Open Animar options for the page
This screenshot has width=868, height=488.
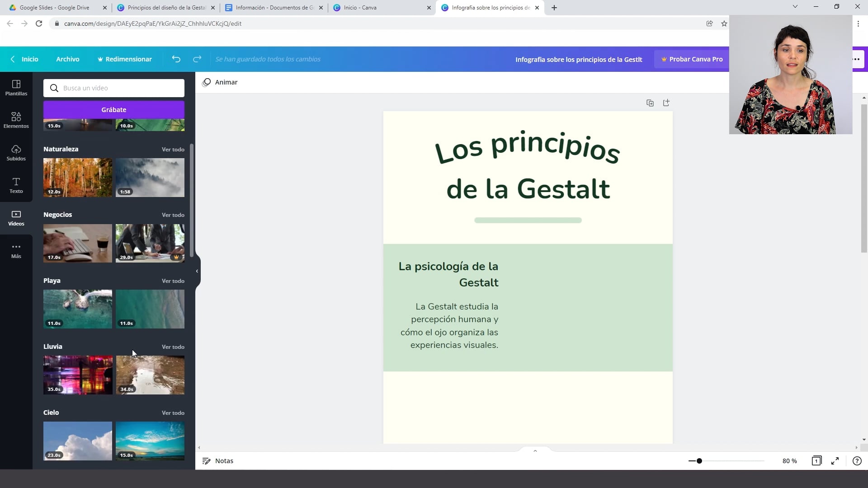point(220,82)
